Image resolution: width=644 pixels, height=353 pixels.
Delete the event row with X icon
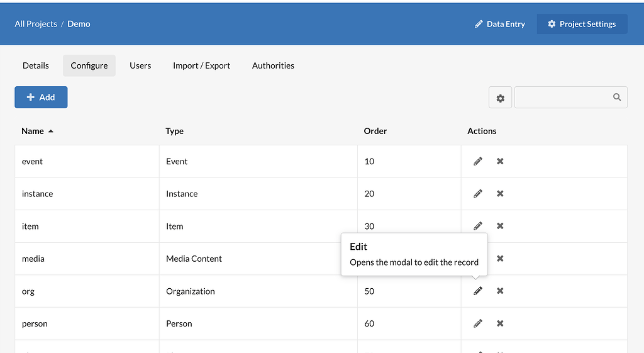(x=500, y=161)
